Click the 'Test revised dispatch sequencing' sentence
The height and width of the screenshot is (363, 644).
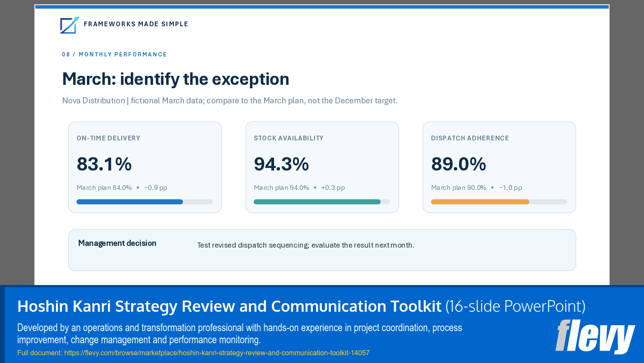click(305, 245)
